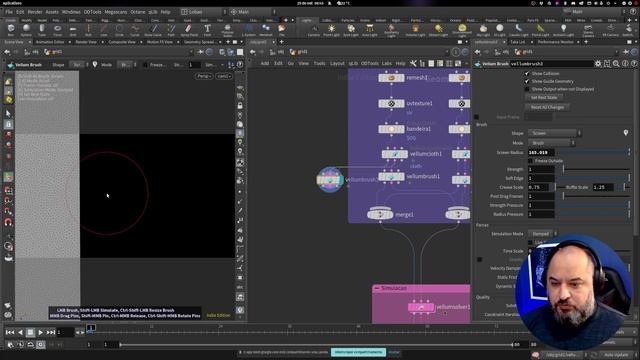
Task: Select the Box shelf tool
Action: 11,29
